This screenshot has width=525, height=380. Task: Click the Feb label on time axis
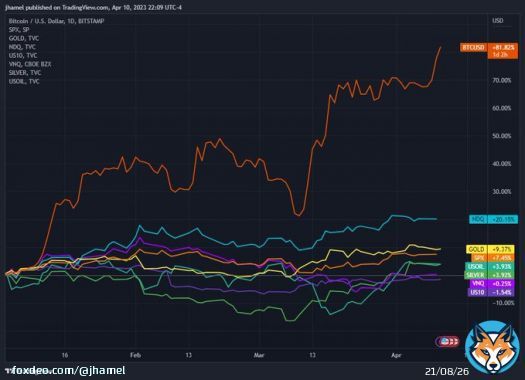(135, 355)
